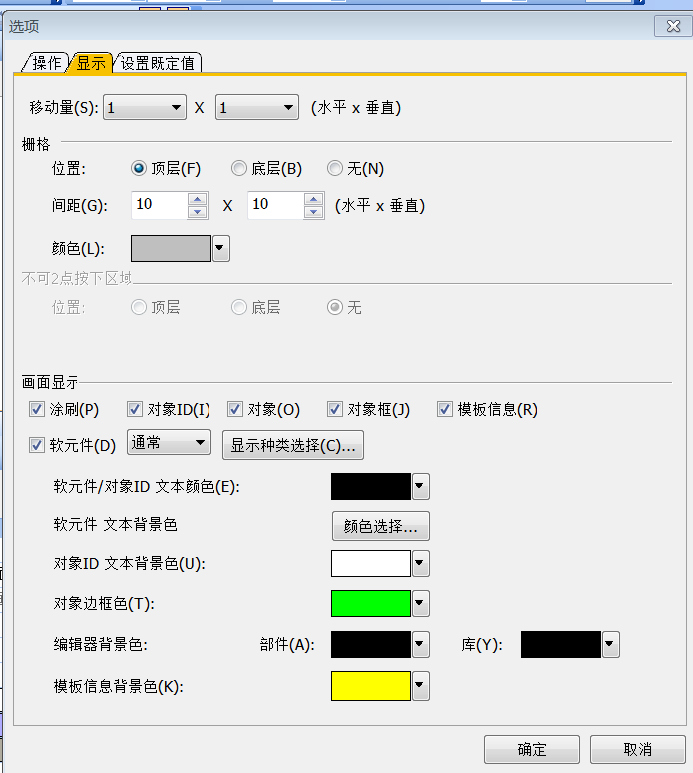Select 无(N) grid position radio
The height and width of the screenshot is (773, 693).
335,169
